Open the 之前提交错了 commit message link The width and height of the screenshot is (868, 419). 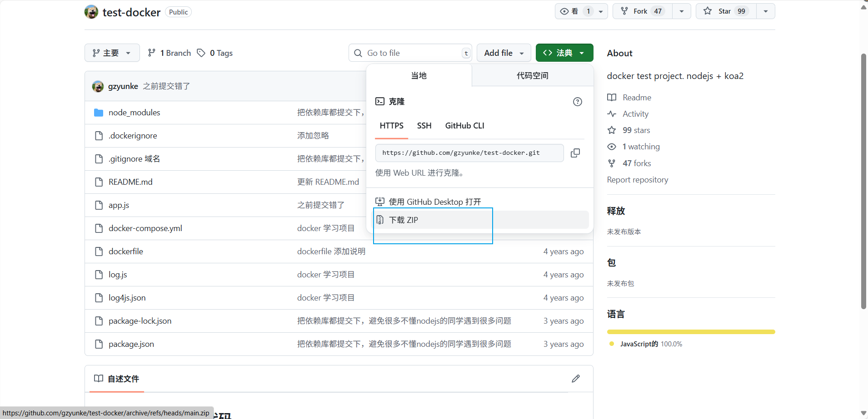tap(166, 86)
